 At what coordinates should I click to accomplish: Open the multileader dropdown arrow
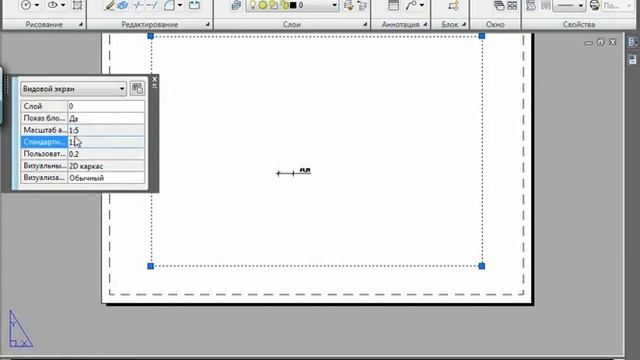(x=422, y=5)
